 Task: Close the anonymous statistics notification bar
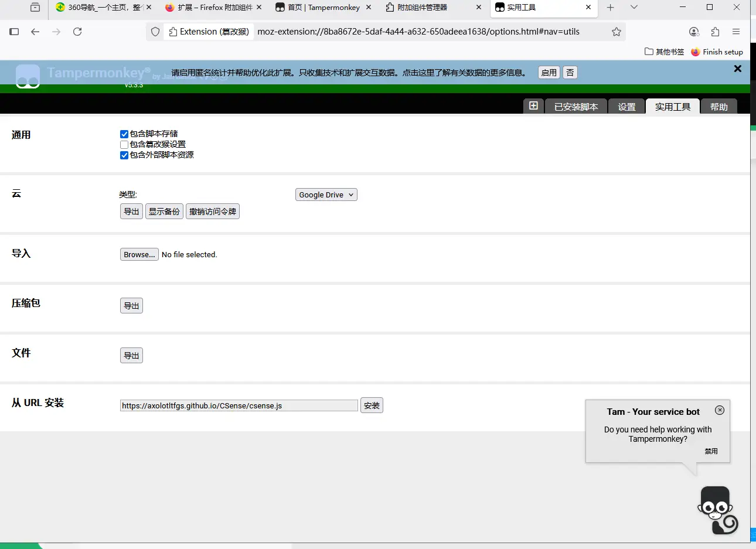coord(738,69)
